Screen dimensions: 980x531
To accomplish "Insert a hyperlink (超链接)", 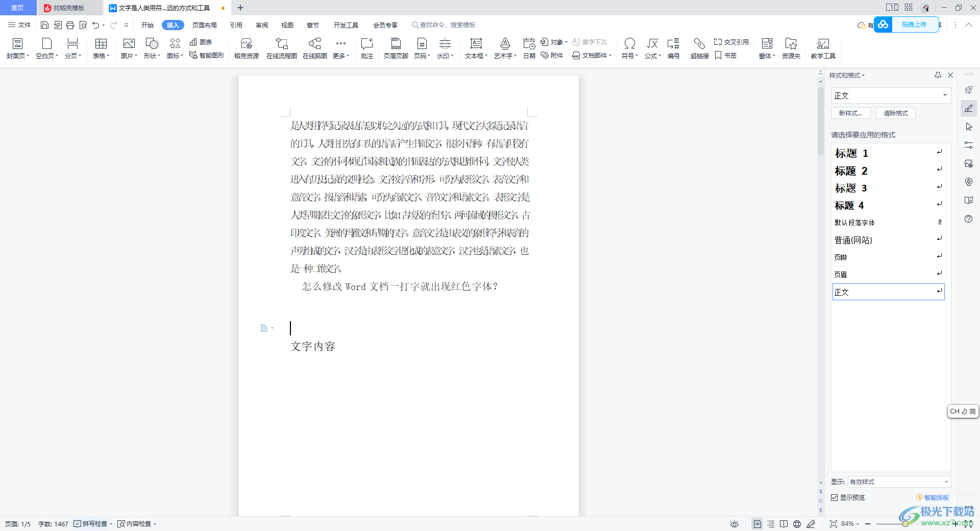I will [700, 49].
